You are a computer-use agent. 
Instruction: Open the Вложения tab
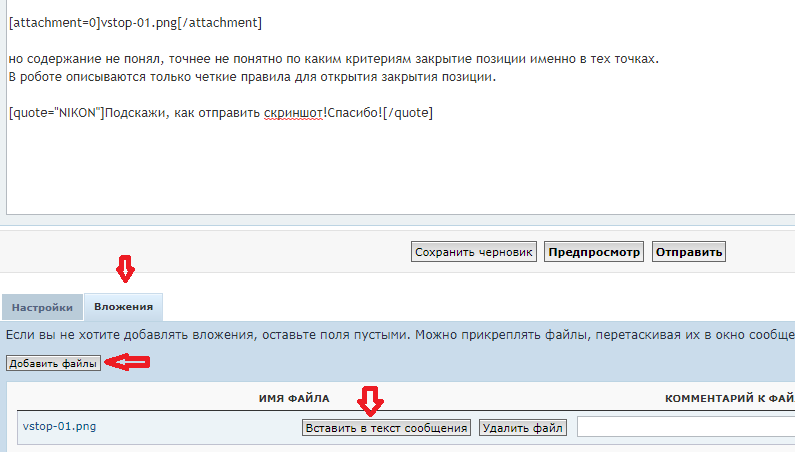[124, 308]
